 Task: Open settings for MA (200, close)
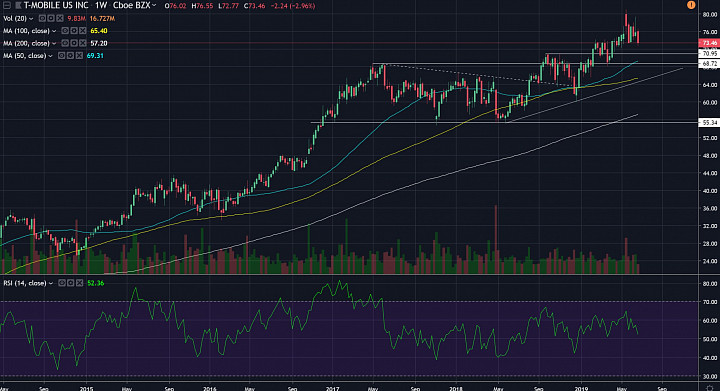point(74,43)
